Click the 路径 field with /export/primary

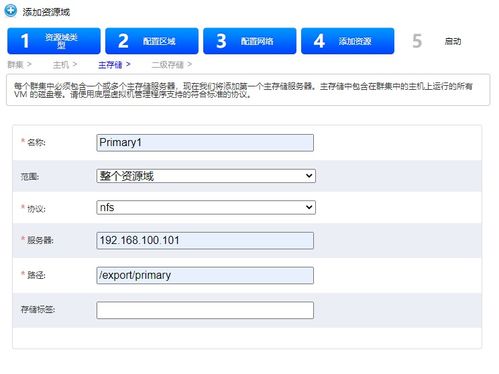click(205, 275)
